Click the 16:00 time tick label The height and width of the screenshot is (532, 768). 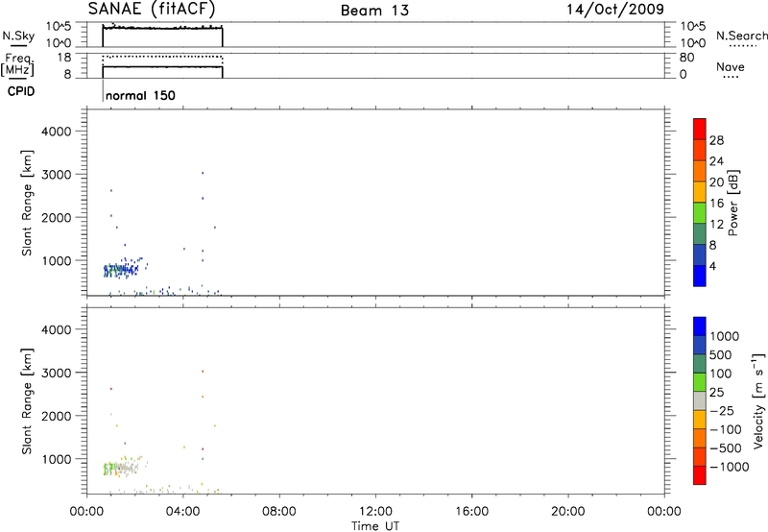click(471, 512)
